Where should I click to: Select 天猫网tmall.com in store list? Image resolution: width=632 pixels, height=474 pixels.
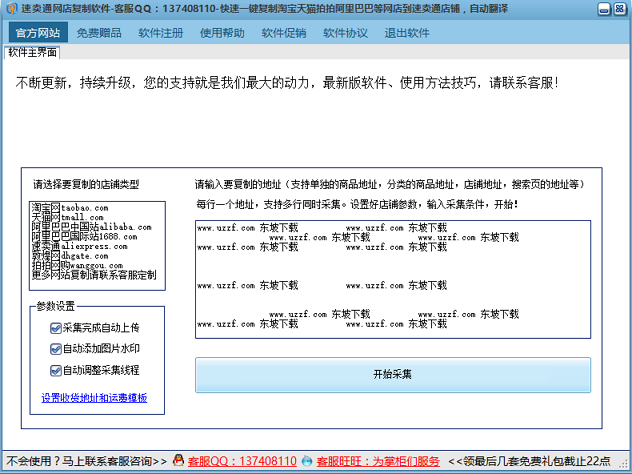tap(67, 217)
